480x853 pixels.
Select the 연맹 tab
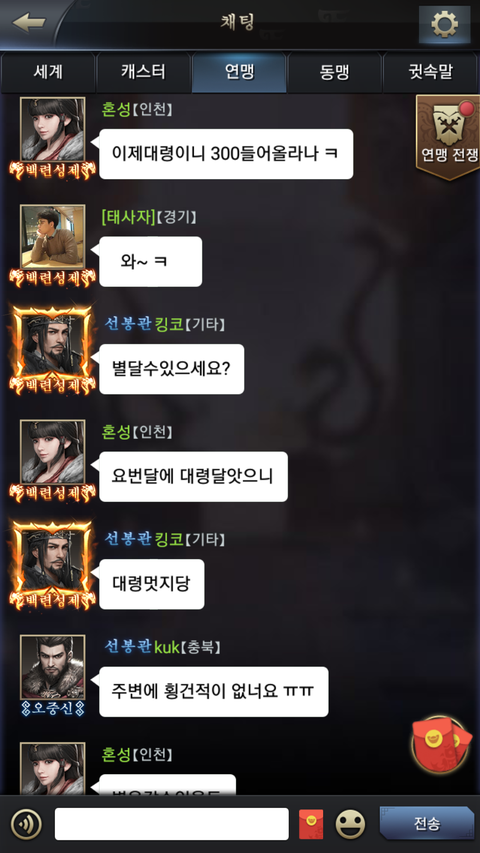click(x=239, y=72)
